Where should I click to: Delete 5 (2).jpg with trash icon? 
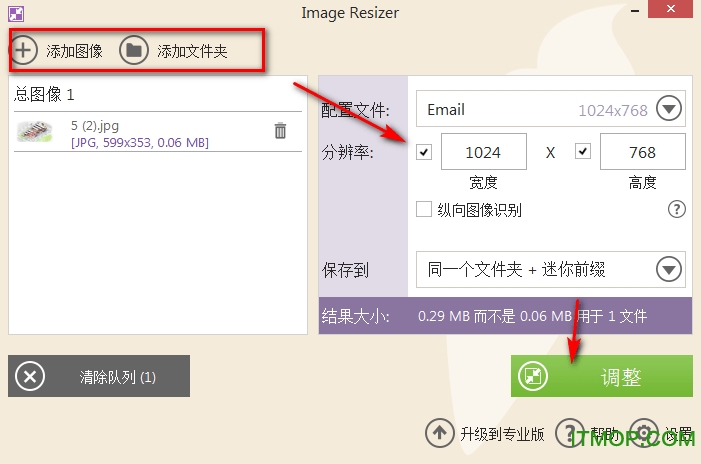pos(280,131)
